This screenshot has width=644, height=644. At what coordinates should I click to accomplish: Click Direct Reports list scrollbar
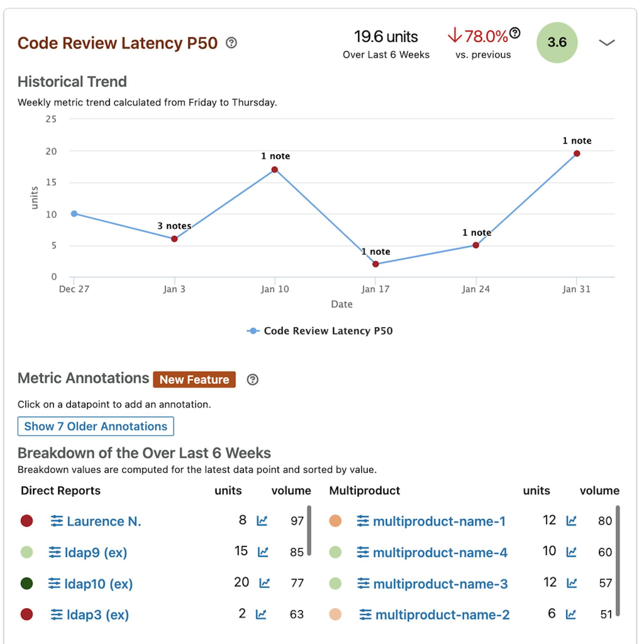309,531
